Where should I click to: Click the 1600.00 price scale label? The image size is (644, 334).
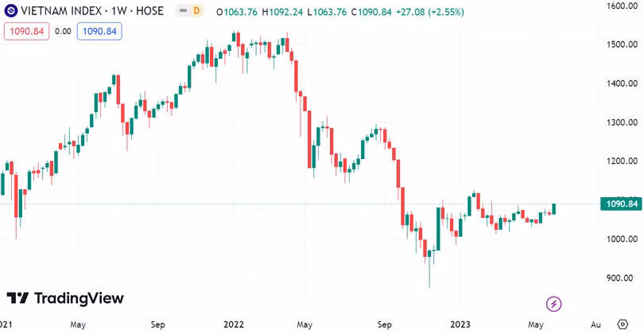tap(620, 6)
